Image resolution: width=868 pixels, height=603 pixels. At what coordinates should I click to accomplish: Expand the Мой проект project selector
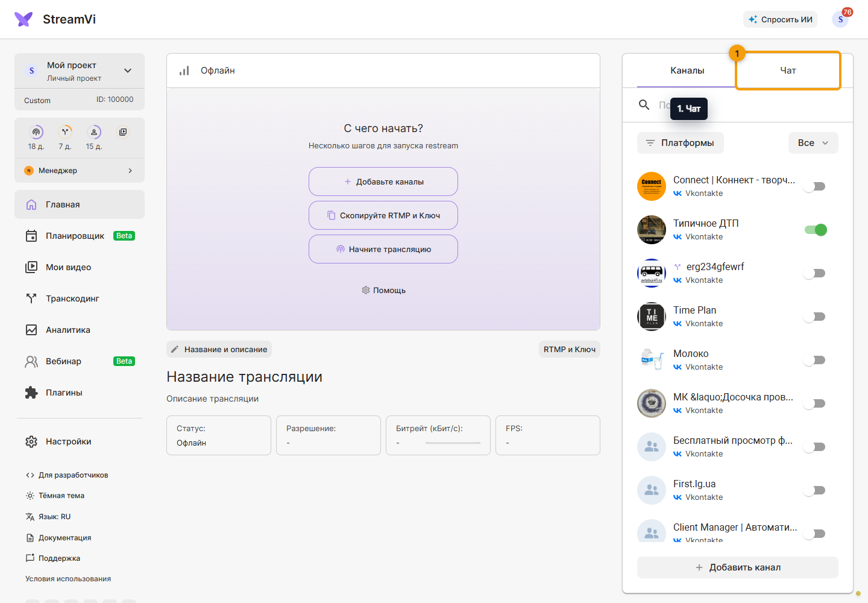(80, 71)
